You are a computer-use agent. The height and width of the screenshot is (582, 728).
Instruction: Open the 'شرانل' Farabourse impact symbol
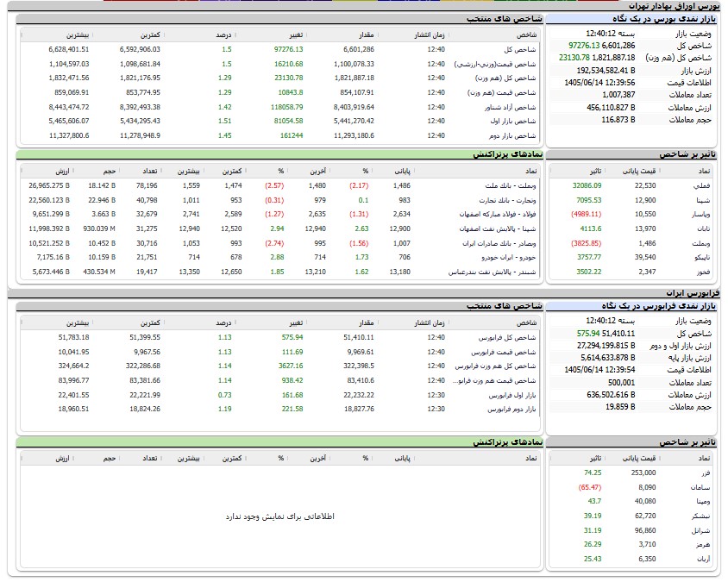[701, 530]
